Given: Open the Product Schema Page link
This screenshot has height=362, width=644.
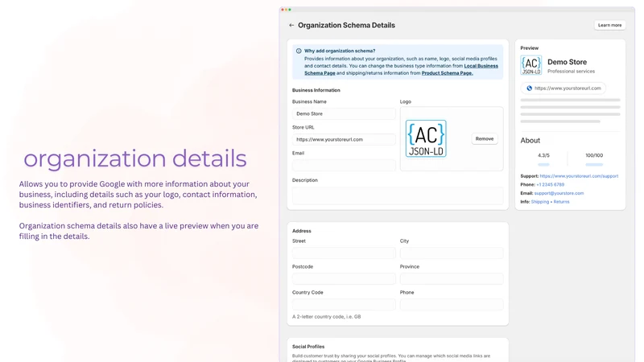Looking at the screenshot, I should coord(447,73).
